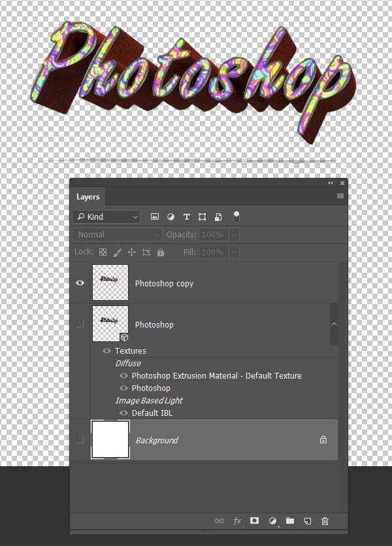Click the Opacity value field
This screenshot has height=546, width=392.
214,234
